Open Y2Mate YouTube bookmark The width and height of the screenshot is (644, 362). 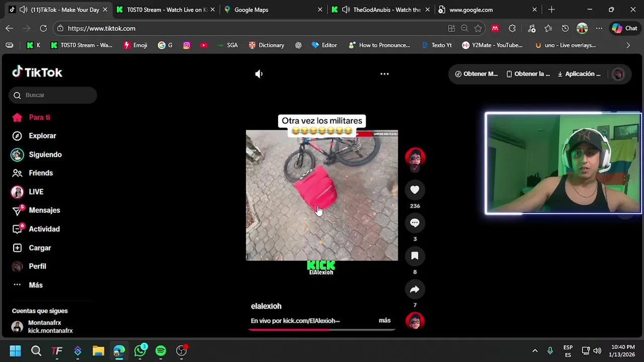pos(492,45)
